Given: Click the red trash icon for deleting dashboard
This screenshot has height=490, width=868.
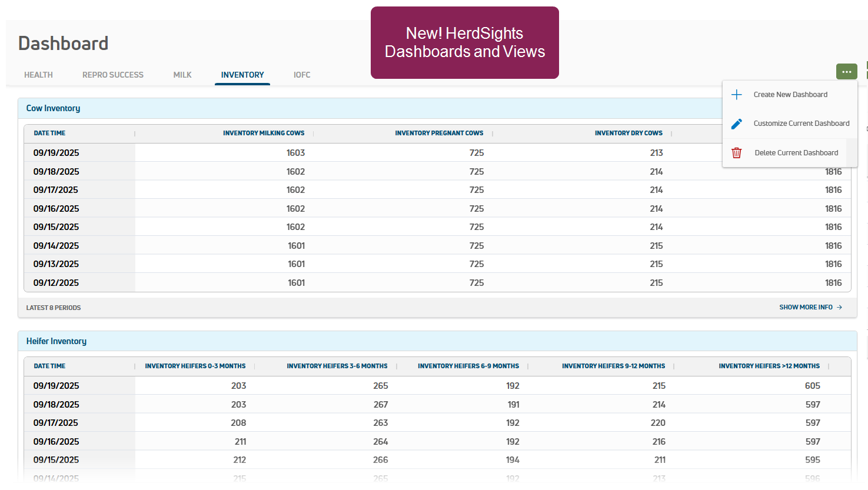Looking at the screenshot, I should pos(736,153).
